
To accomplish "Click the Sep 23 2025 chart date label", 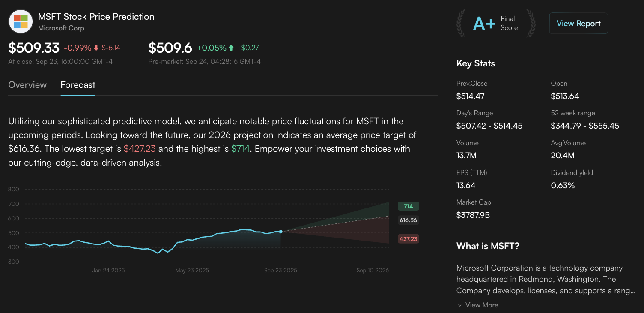I will click(x=280, y=271).
